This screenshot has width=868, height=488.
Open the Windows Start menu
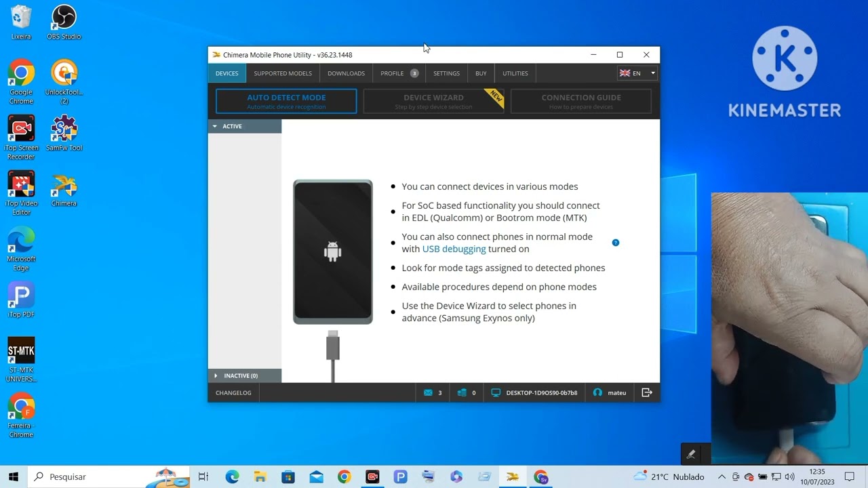tap(13, 476)
